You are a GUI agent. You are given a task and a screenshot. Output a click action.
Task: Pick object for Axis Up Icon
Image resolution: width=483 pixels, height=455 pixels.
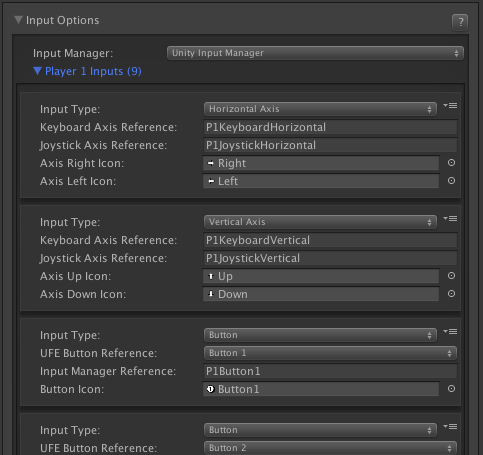pyautogui.click(x=451, y=276)
